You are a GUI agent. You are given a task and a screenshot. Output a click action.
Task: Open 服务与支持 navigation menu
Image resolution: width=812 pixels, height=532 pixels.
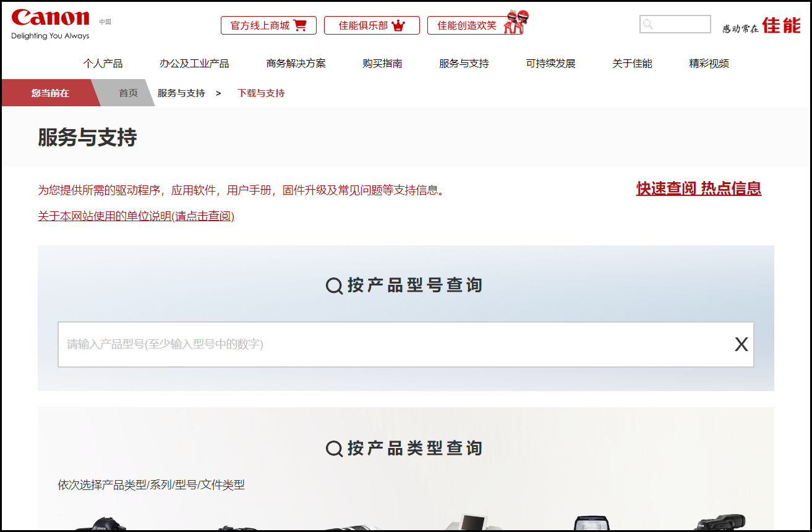(464, 64)
